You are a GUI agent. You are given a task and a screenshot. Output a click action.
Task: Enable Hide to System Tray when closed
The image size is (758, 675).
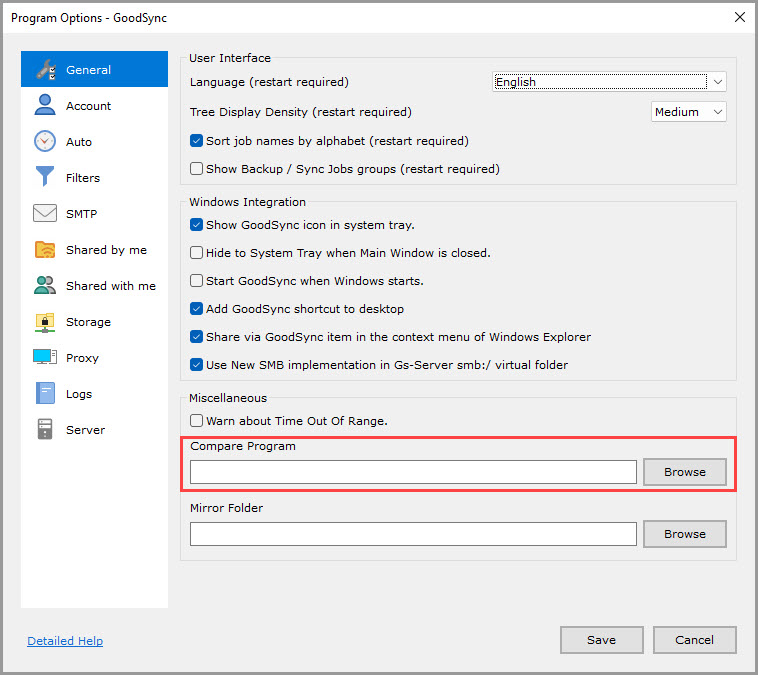(x=196, y=253)
